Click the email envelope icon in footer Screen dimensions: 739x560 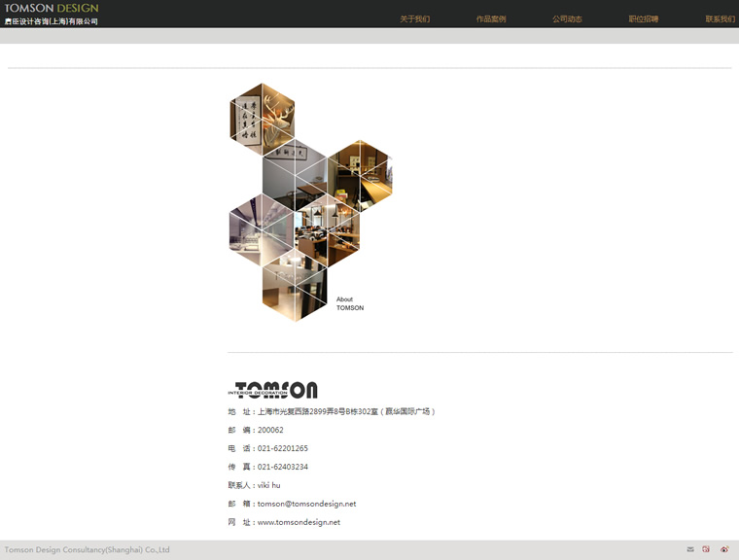pos(690,549)
